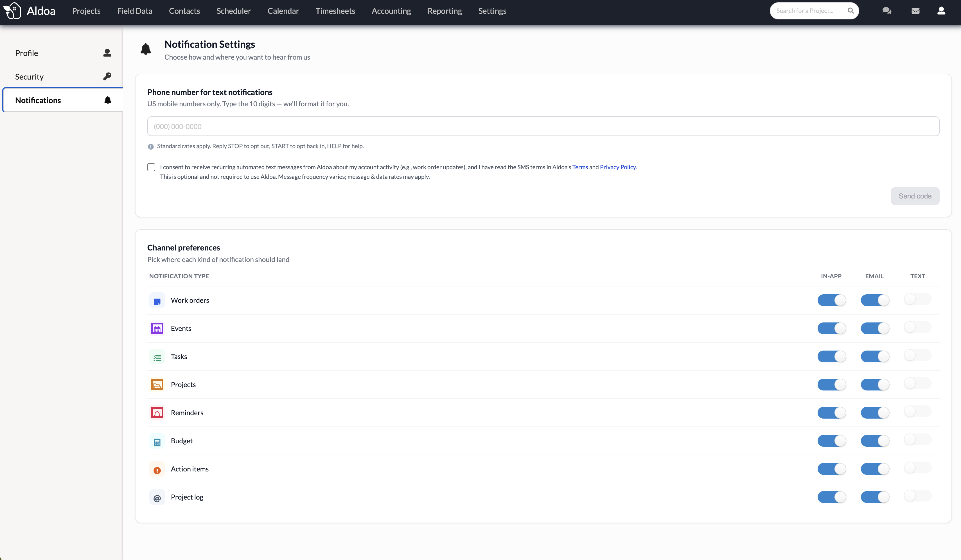Toggle In-App for Tasks
This screenshot has height=560, width=961.
coord(832,357)
